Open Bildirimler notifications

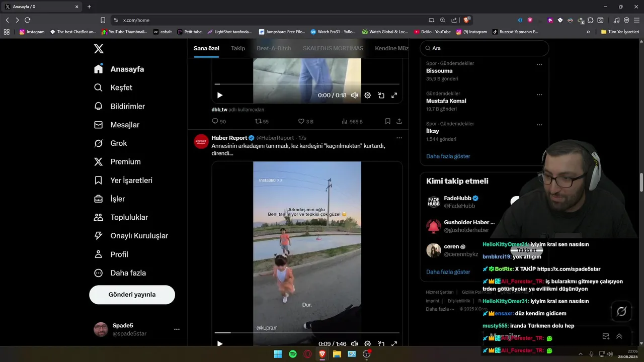(120, 106)
